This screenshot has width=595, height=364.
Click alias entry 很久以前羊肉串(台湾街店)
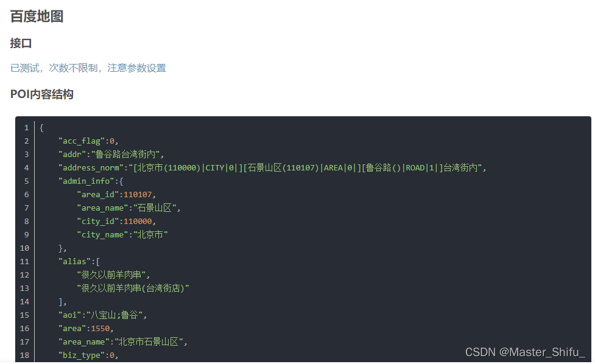pyautogui.click(x=133, y=288)
